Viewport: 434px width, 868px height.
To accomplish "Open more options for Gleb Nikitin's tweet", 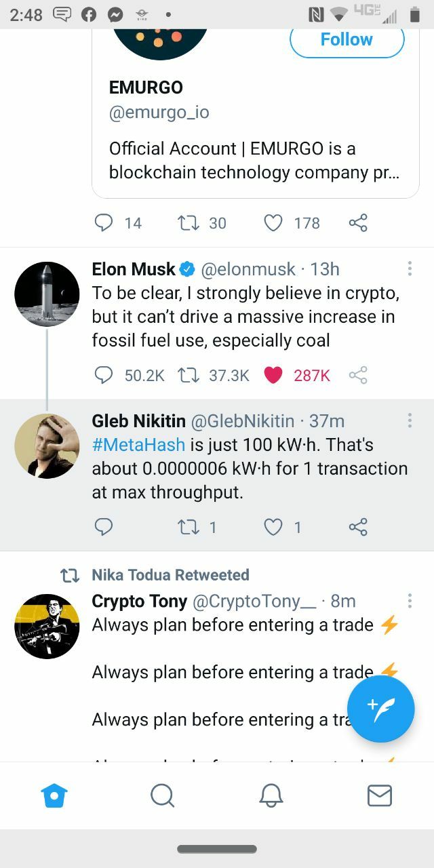I will coord(410,421).
